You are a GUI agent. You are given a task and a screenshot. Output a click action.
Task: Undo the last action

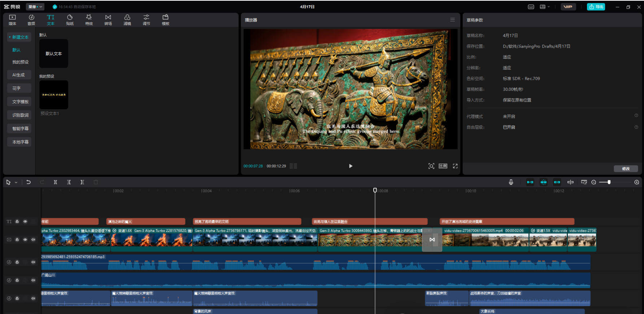point(29,182)
